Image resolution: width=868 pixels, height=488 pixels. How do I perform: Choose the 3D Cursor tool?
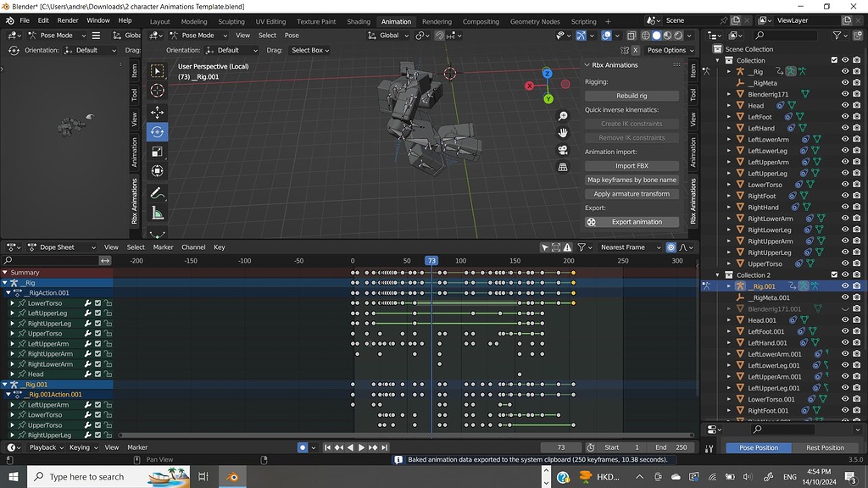(158, 91)
